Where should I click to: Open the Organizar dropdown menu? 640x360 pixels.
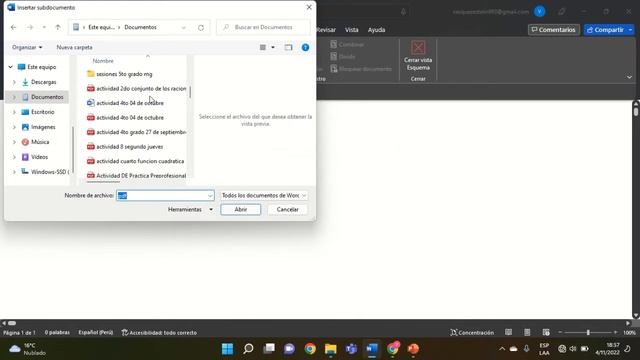27,47
